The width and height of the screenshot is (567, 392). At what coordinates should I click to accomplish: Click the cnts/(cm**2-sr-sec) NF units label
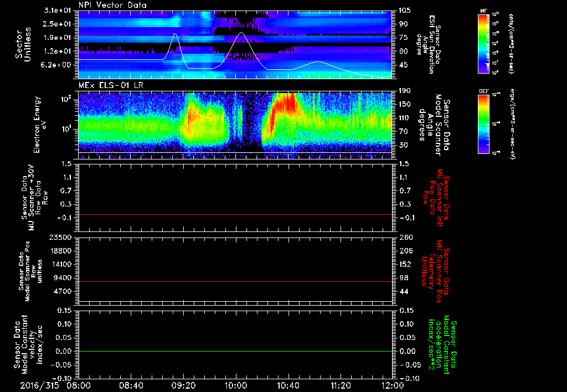coord(511,43)
